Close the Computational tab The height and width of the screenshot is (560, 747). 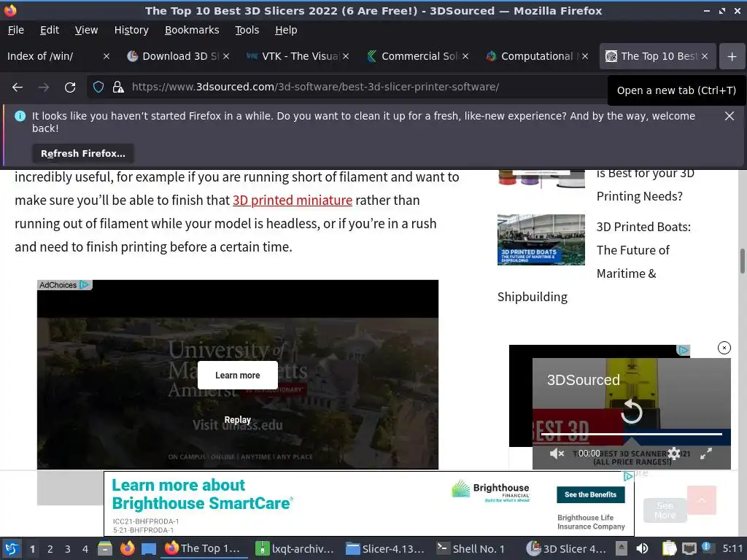[585, 56]
